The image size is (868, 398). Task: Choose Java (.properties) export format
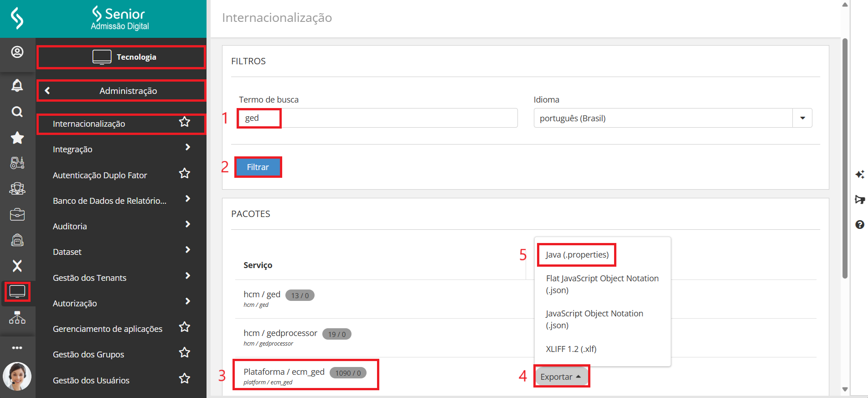click(x=577, y=254)
